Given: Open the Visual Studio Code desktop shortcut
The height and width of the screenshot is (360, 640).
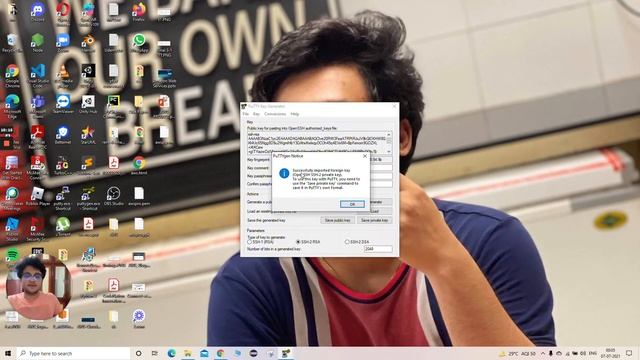Looking at the screenshot, I should click(x=38, y=76).
